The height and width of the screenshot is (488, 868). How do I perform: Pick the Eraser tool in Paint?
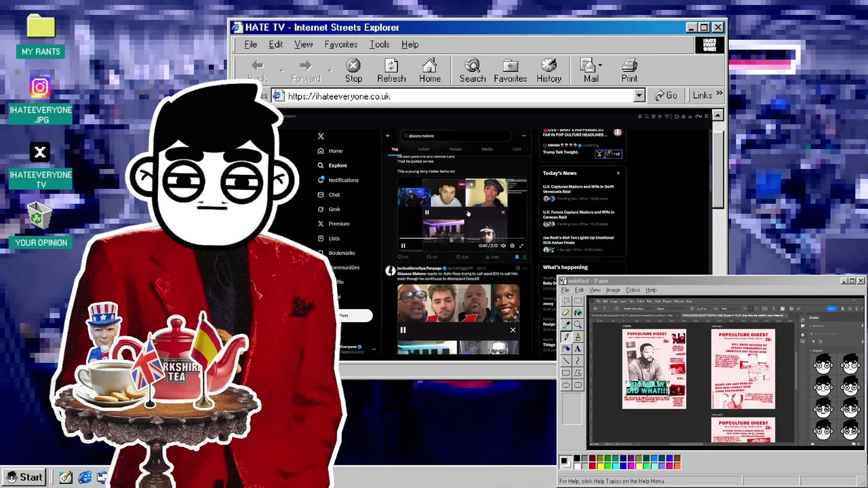pos(566,312)
